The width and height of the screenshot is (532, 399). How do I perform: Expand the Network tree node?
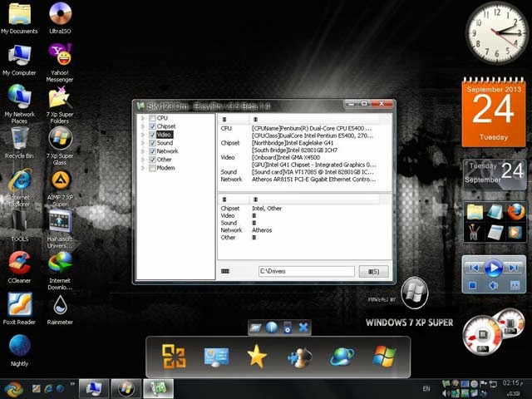pyautogui.click(x=143, y=151)
